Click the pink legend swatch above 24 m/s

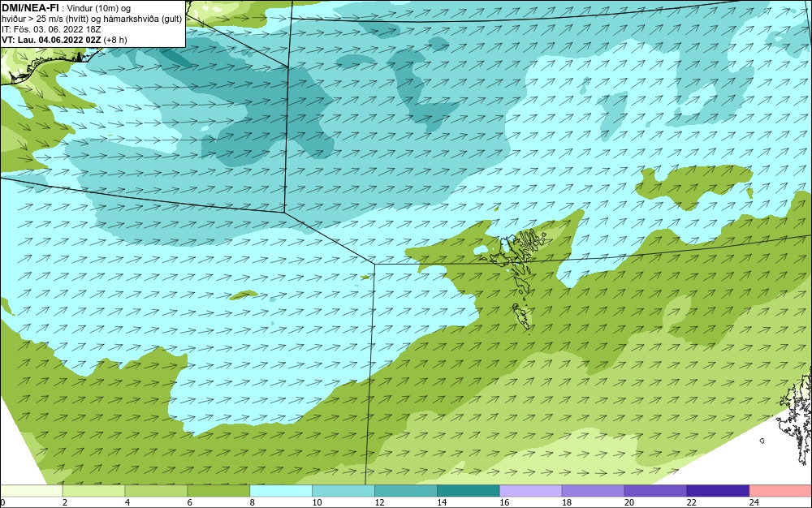coord(780,490)
